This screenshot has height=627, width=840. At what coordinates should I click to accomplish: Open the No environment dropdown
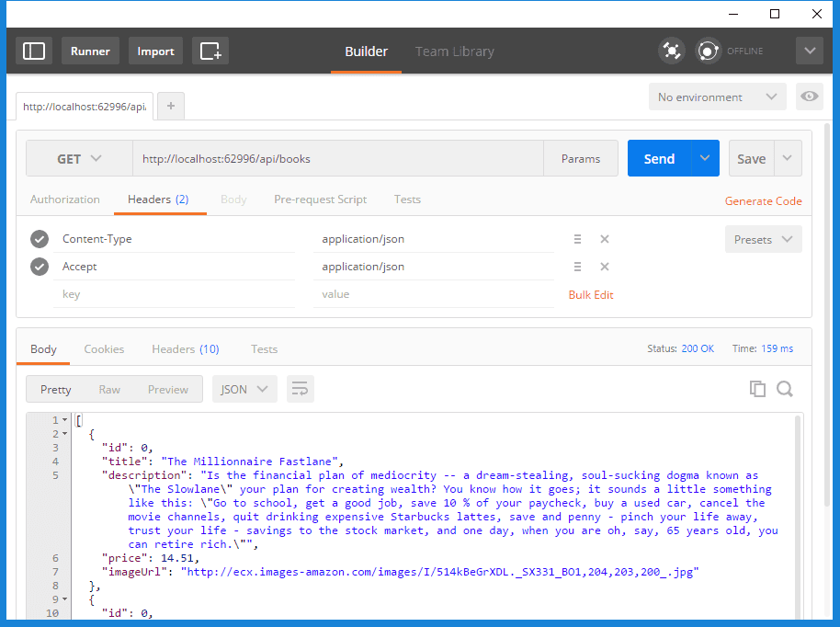pyautogui.click(x=718, y=97)
